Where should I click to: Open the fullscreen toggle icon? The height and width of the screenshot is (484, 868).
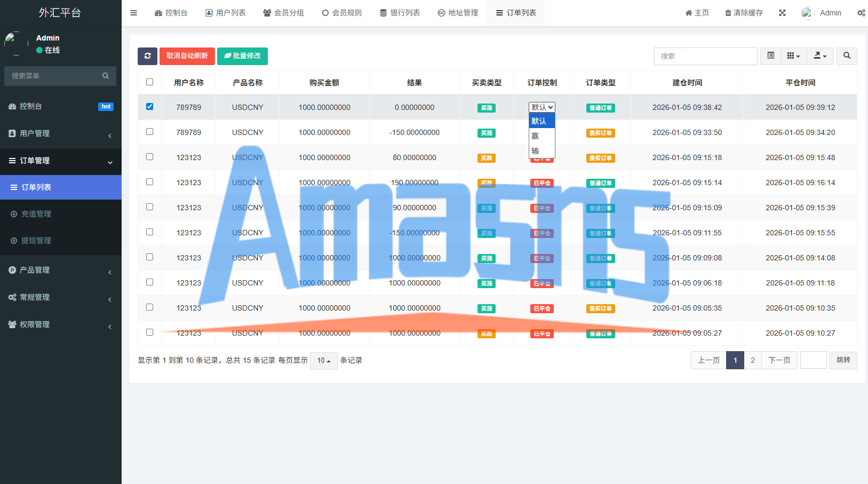tap(782, 13)
